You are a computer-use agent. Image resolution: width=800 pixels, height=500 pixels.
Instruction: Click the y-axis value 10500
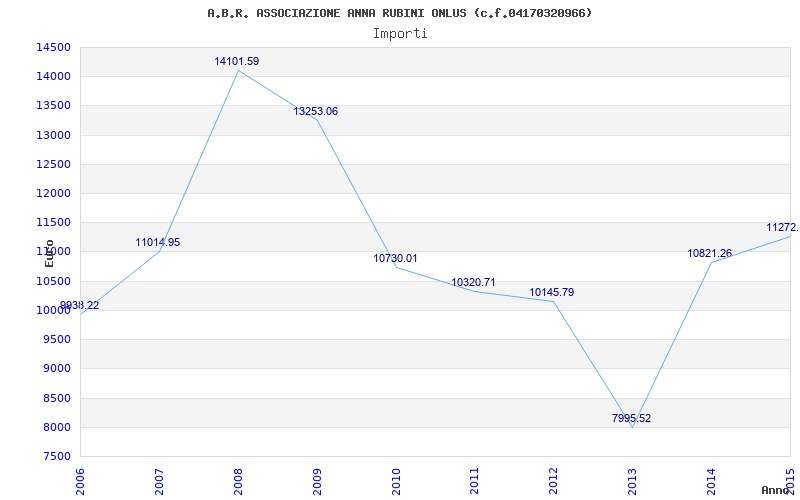pos(53,281)
